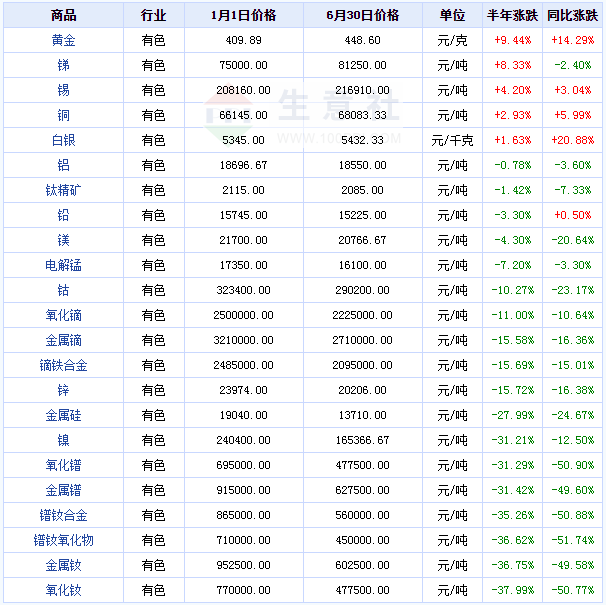Open the 钛精矿 link
Screen dimensions: 606x605
[62, 191]
